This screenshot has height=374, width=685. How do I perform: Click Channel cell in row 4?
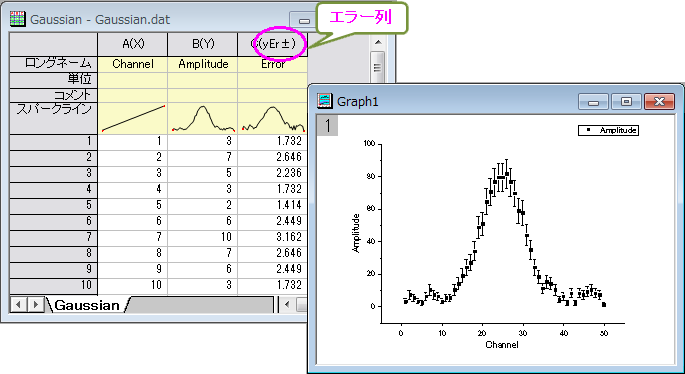[x=133, y=189]
